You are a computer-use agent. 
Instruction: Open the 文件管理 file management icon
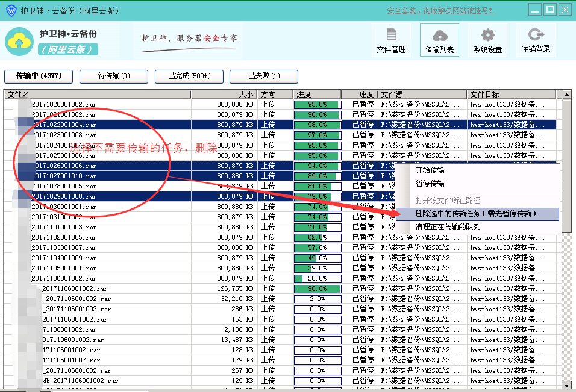(x=391, y=36)
